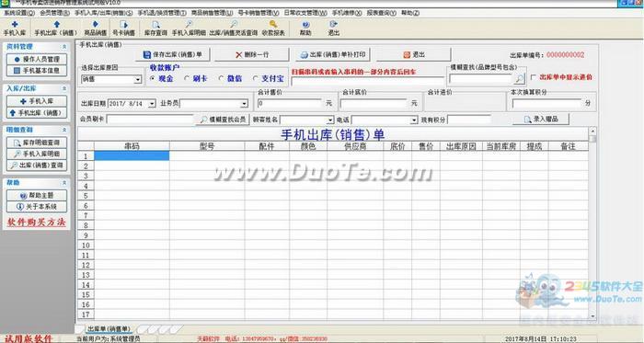The height and width of the screenshot is (343, 644).
Task: Click the 帮助 toolbar icon
Action: [305, 28]
